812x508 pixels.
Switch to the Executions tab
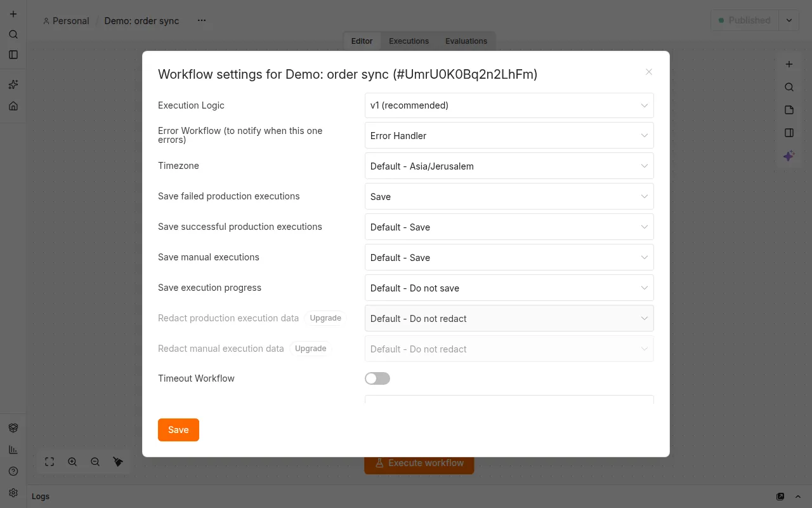click(409, 41)
